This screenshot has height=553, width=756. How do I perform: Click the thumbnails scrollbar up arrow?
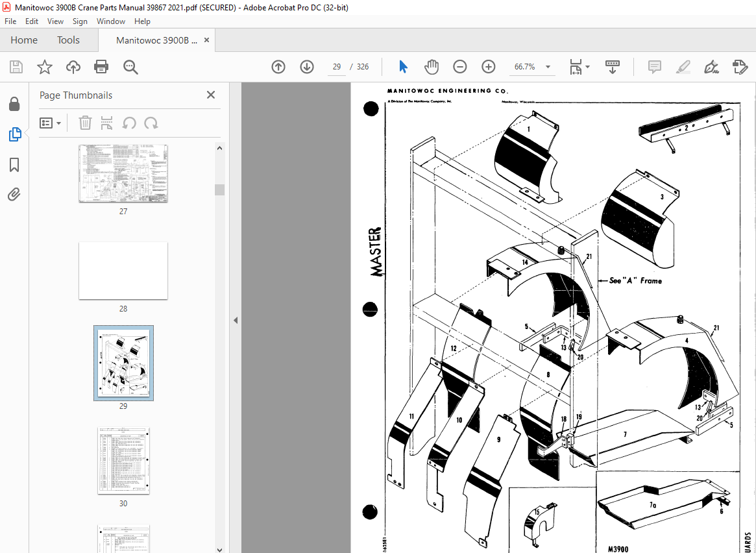[x=219, y=149]
